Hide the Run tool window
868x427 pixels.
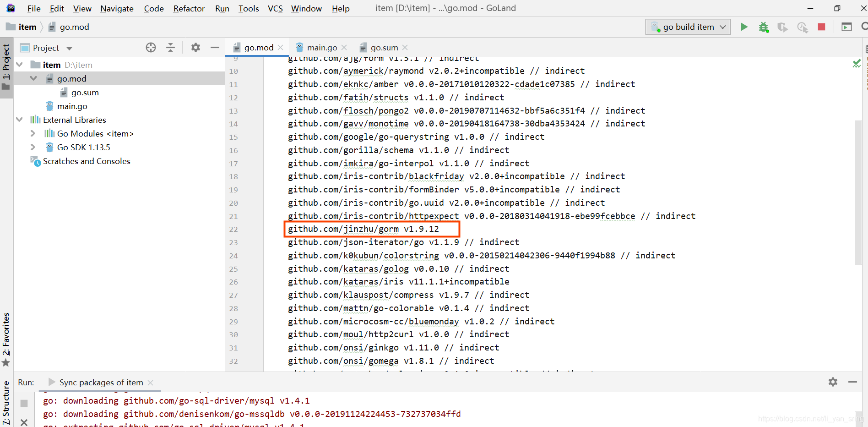pos(852,382)
